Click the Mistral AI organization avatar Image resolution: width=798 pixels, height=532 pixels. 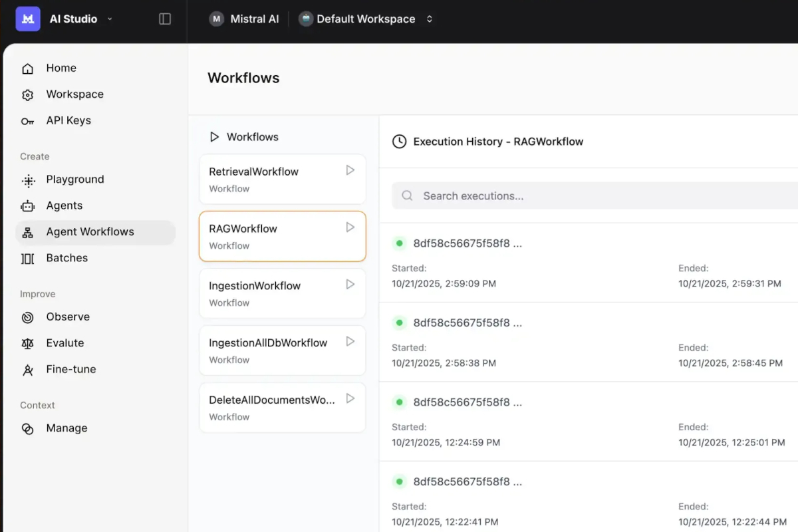pyautogui.click(x=216, y=19)
